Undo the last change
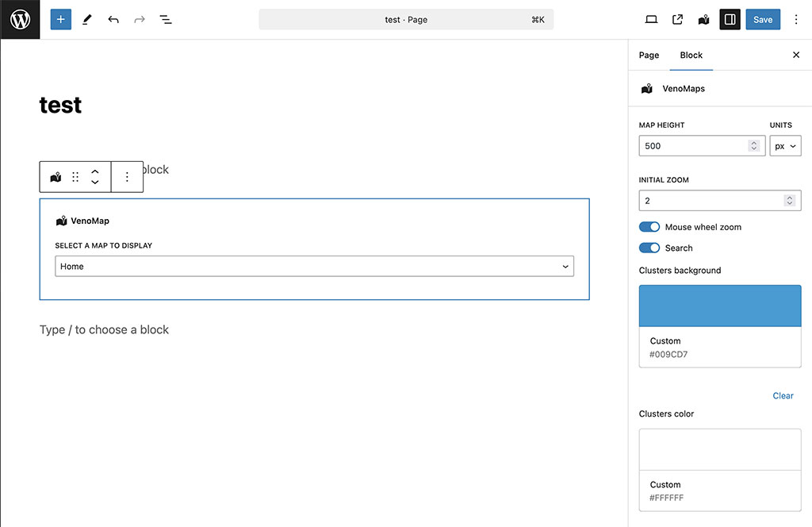This screenshot has height=527, width=812. click(113, 20)
